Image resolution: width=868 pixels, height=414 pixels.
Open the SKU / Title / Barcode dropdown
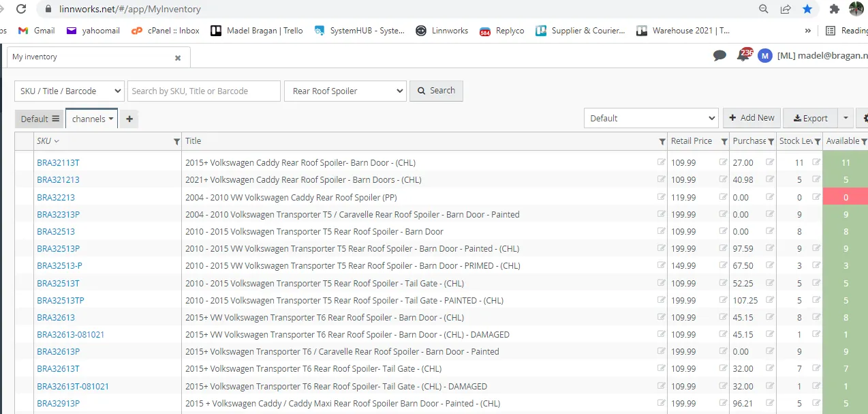coord(69,91)
